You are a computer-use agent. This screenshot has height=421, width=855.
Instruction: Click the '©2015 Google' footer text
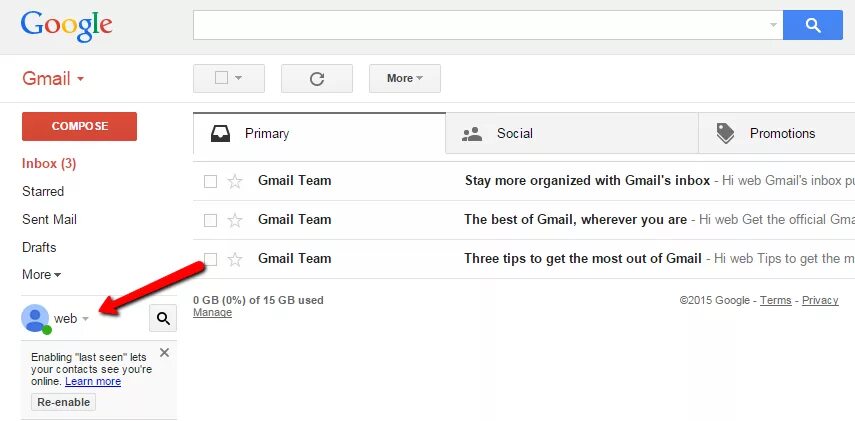click(x=714, y=300)
